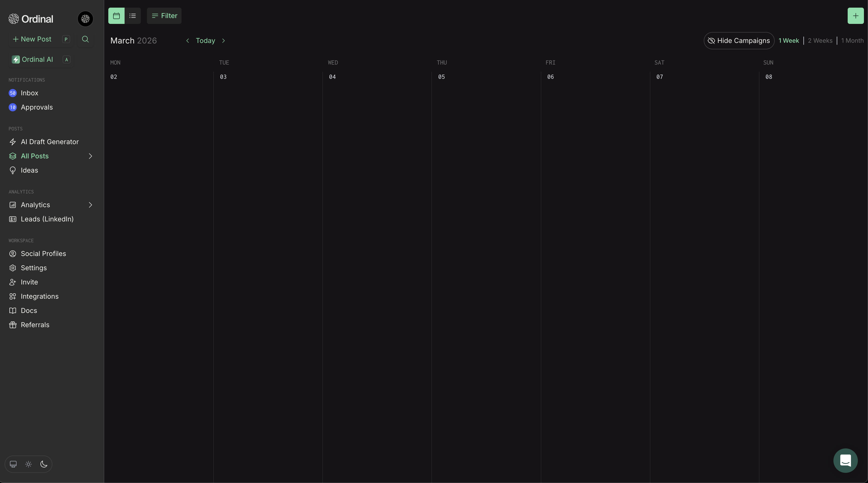Select All Posts in sidebar
The image size is (868, 483).
(35, 156)
